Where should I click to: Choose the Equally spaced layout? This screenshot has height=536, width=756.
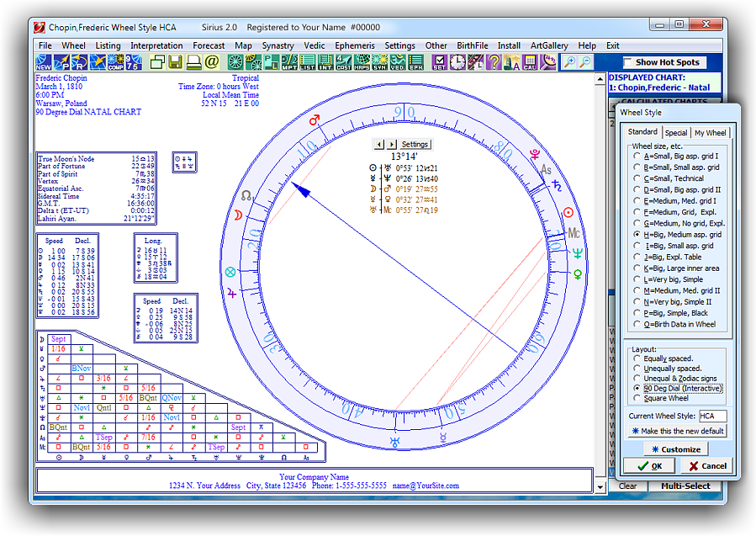pyautogui.click(x=637, y=358)
